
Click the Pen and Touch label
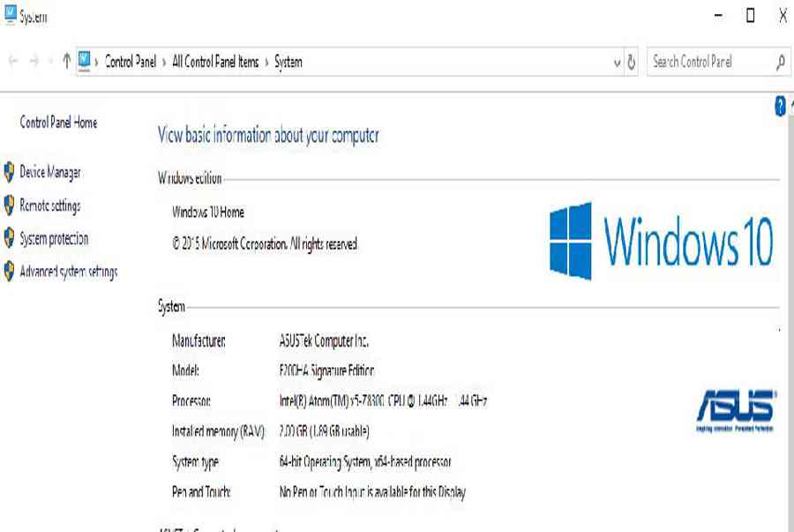pyautogui.click(x=201, y=492)
